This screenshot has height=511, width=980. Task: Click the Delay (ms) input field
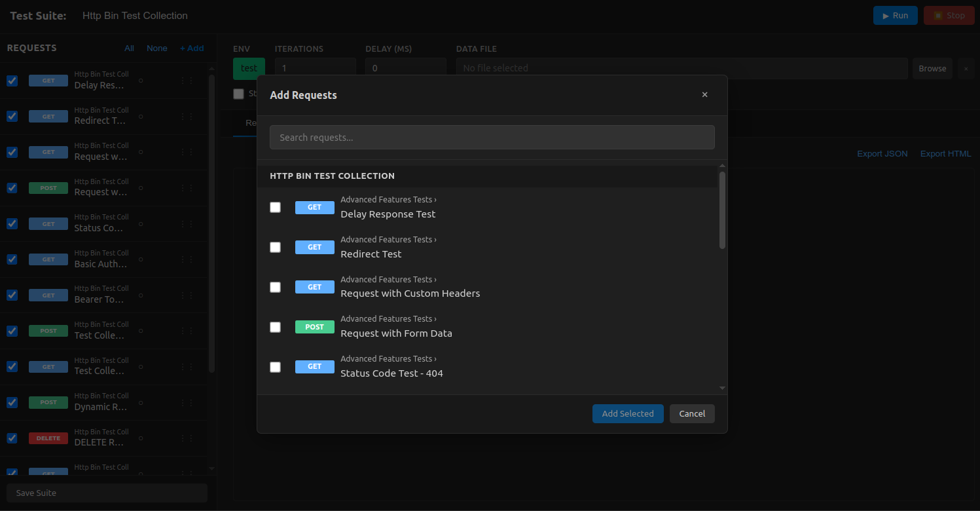(x=406, y=68)
